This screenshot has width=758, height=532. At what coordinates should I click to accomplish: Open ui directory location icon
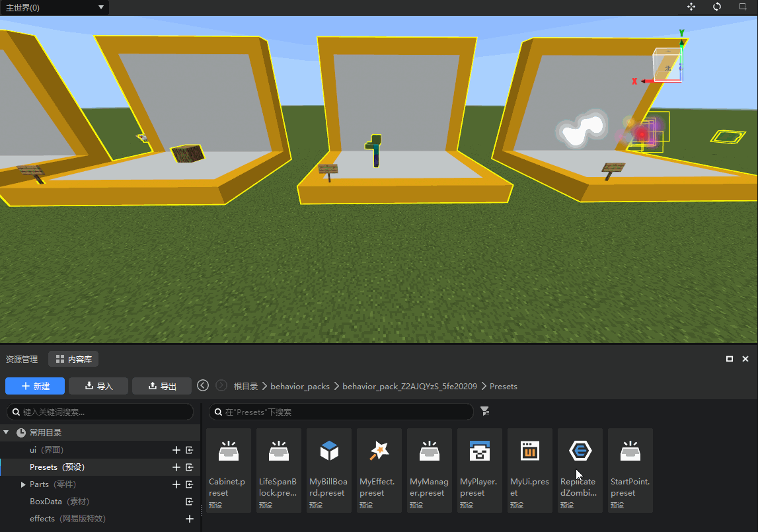point(190,450)
